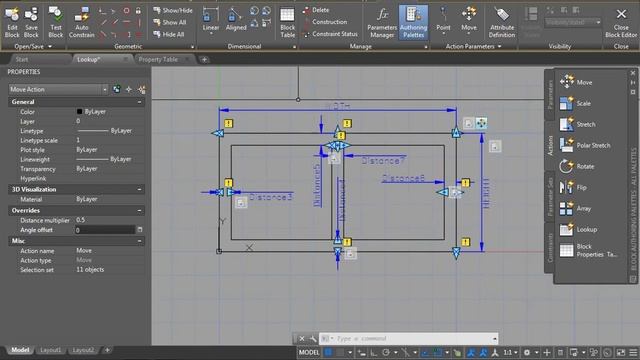Click the Distance multiplier value 0.5
This screenshot has height=360, width=640.
coord(81,220)
